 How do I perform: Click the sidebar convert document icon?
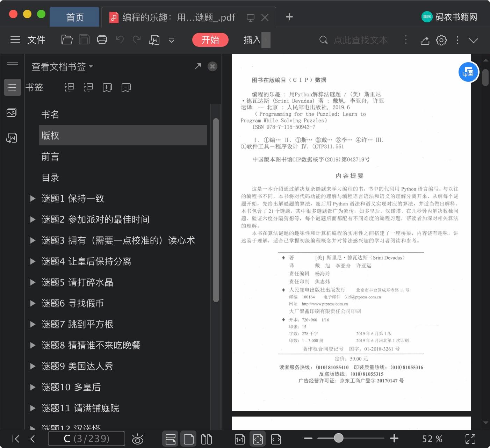click(12, 138)
